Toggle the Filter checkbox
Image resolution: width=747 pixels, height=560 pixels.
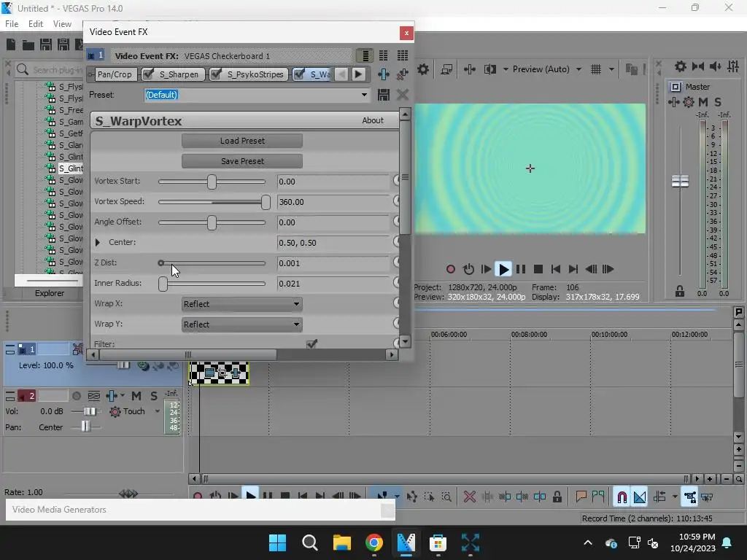click(312, 343)
